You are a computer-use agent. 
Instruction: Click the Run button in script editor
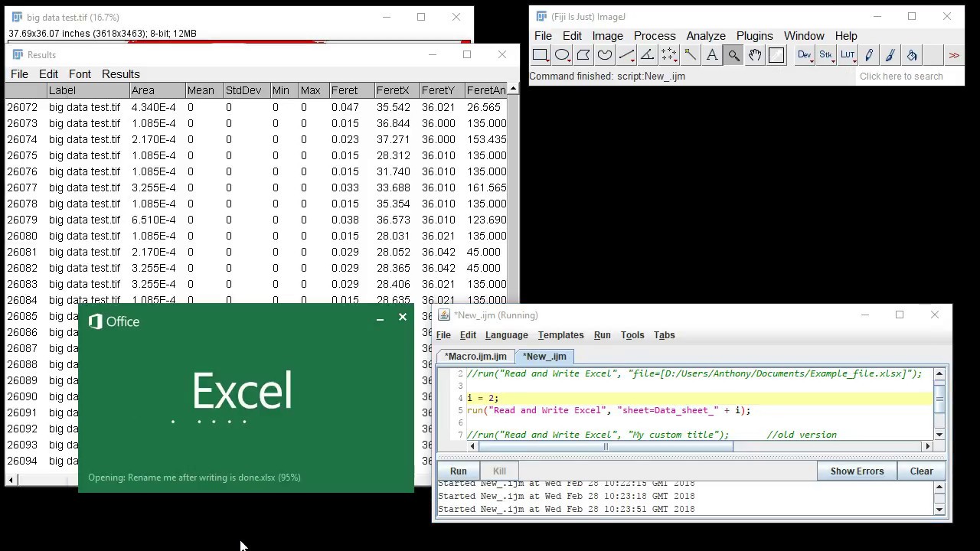point(458,471)
